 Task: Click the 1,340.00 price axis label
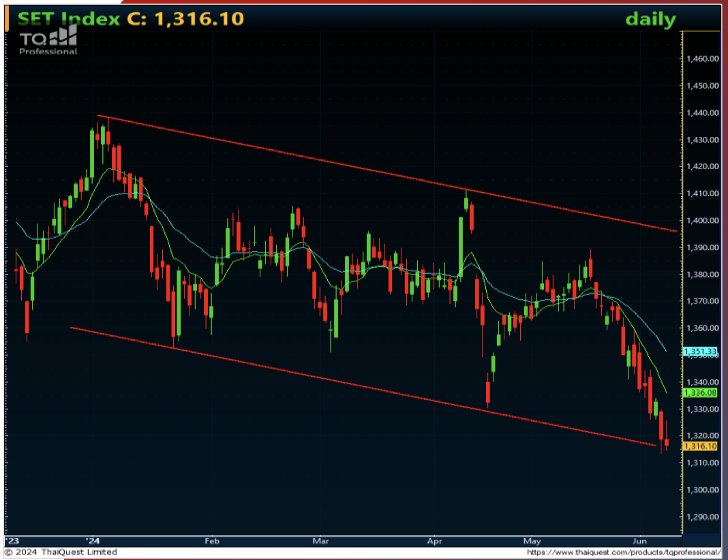click(703, 382)
